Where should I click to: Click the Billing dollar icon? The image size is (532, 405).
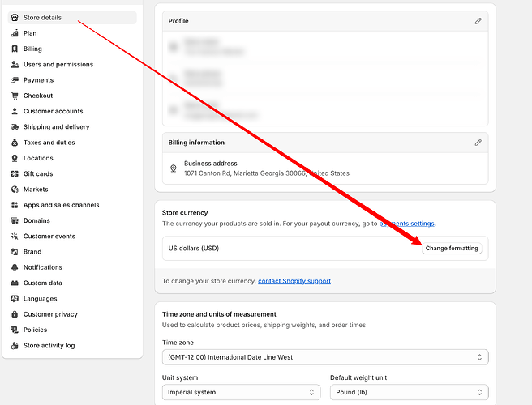point(15,49)
